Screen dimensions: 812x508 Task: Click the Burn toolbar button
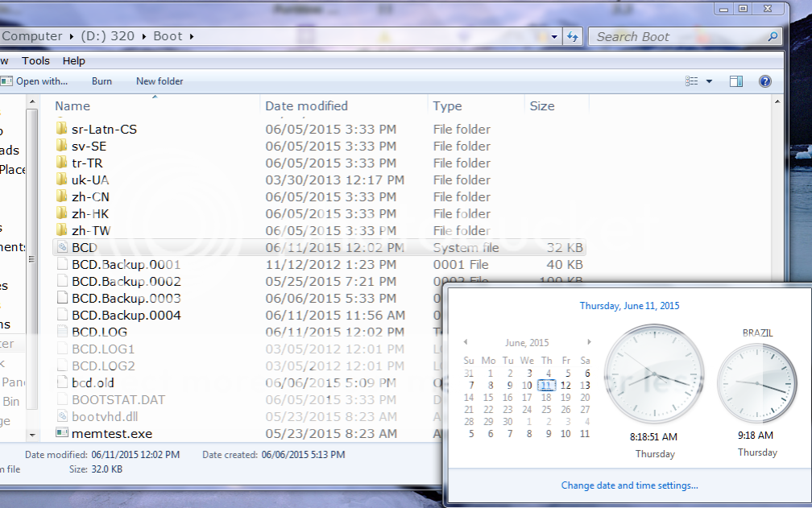pyautogui.click(x=101, y=81)
